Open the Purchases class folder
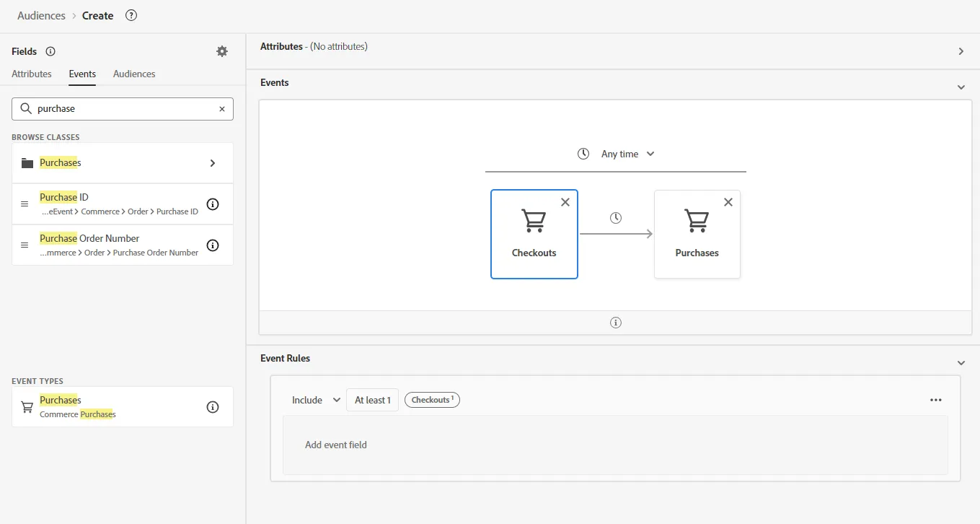This screenshot has height=524, width=980. [x=123, y=163]
